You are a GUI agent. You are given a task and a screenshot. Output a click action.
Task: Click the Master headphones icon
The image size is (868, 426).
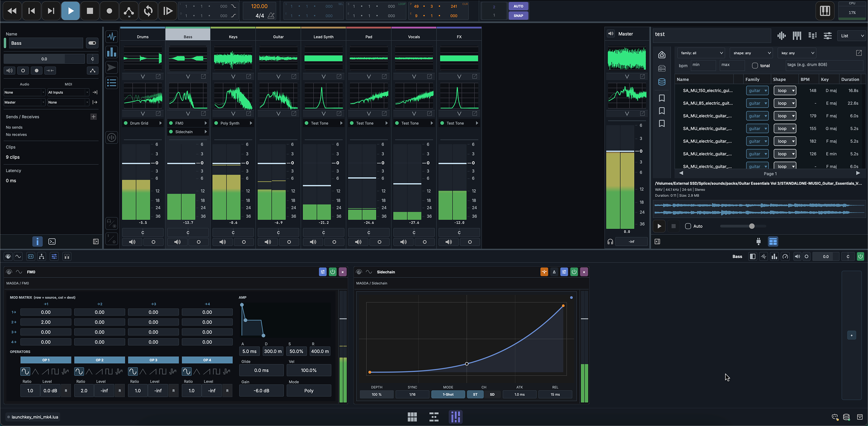[610, 241]
